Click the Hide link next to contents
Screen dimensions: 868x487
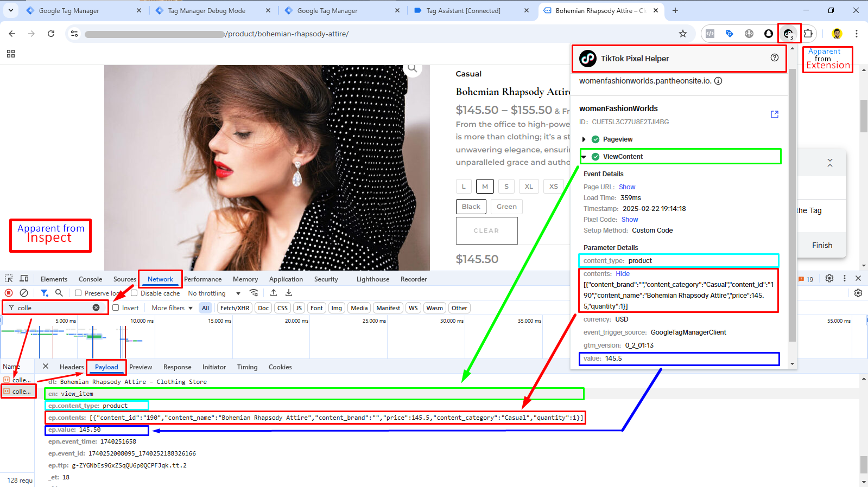tap(623, 274)
